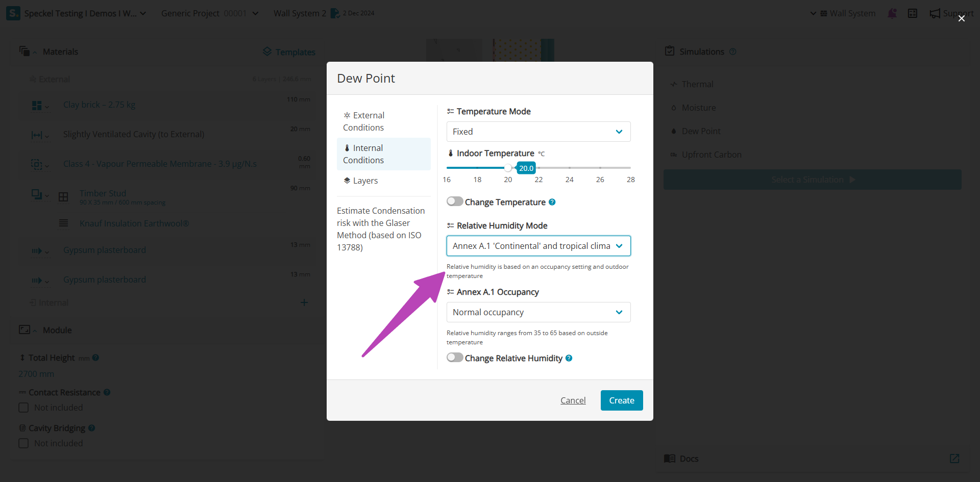Click the Change Temperature help icon

[552, 202]
